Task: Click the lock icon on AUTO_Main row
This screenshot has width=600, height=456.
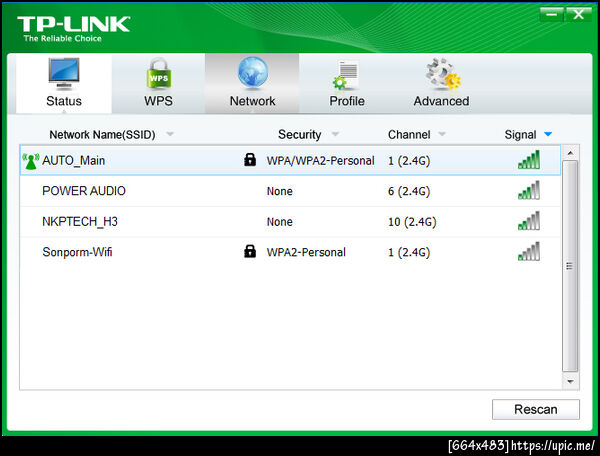Action: coord(250,159)
